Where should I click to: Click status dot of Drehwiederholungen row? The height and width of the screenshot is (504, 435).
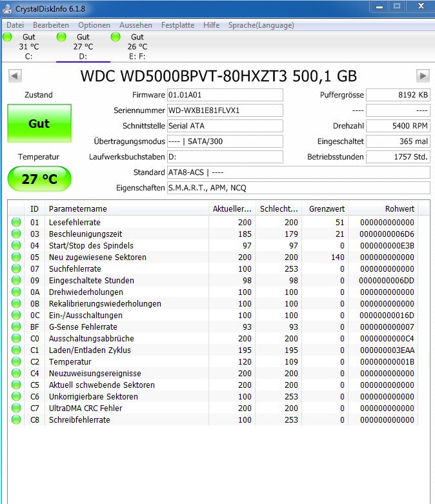point(16,292)
